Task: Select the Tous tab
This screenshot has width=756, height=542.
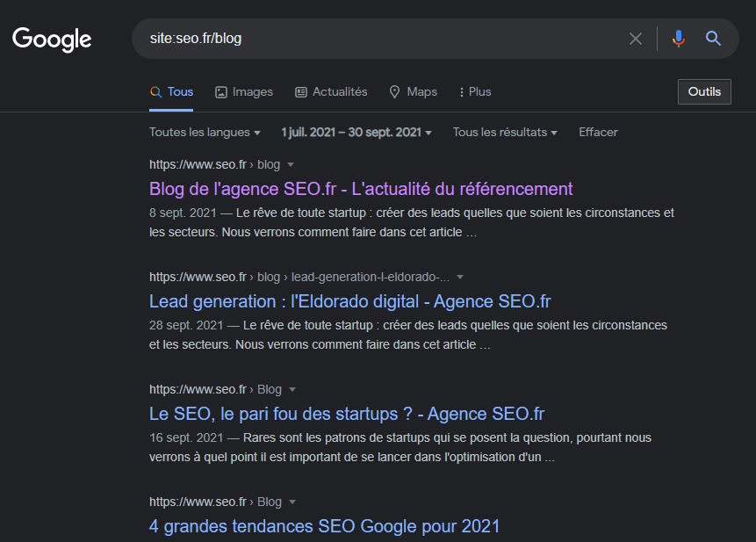Action: point(171,91)
